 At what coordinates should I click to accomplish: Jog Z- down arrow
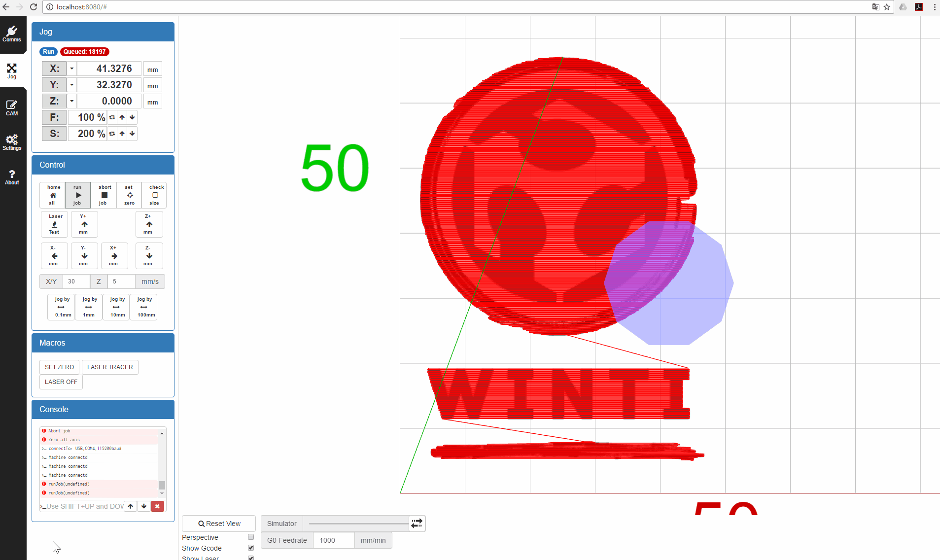149,256
